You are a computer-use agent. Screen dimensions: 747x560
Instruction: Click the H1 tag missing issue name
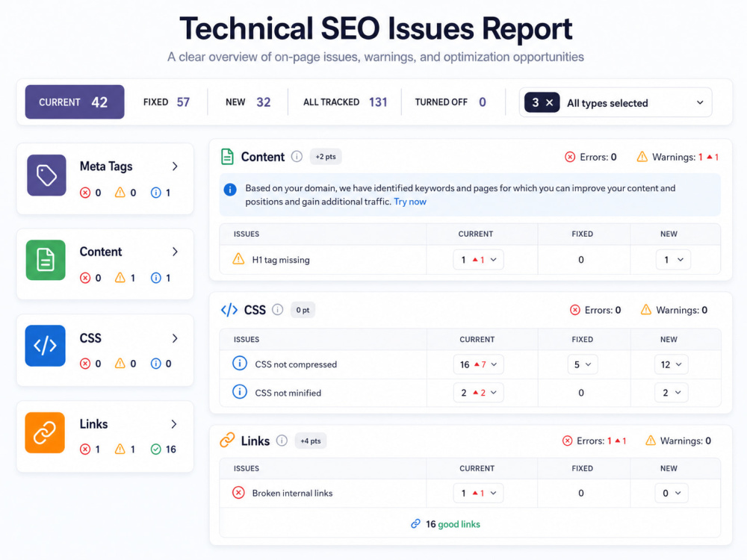click(281, 260)
